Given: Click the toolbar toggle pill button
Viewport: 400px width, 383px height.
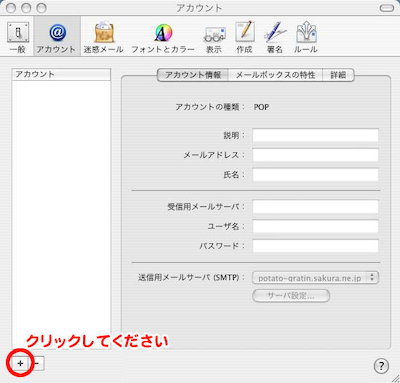Looking at the screenshot, I should [387, 8].
